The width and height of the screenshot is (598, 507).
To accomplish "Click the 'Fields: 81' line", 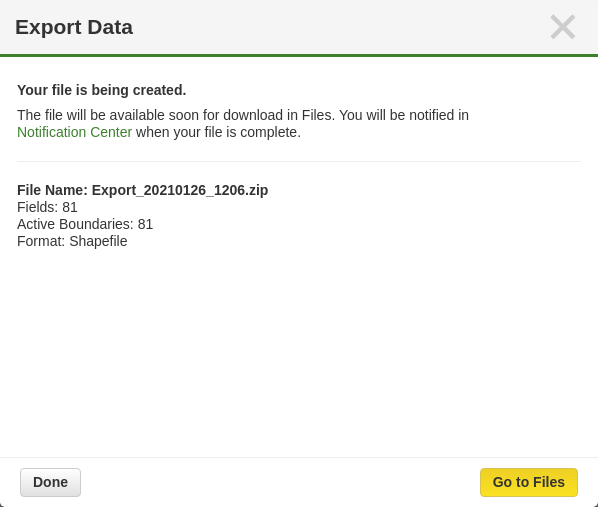I will [x=47, y=207].
